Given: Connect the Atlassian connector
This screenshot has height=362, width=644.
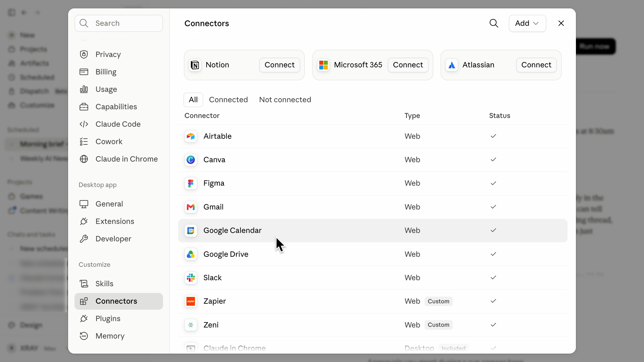Looking at the screenshot, I should coord(536,65).
